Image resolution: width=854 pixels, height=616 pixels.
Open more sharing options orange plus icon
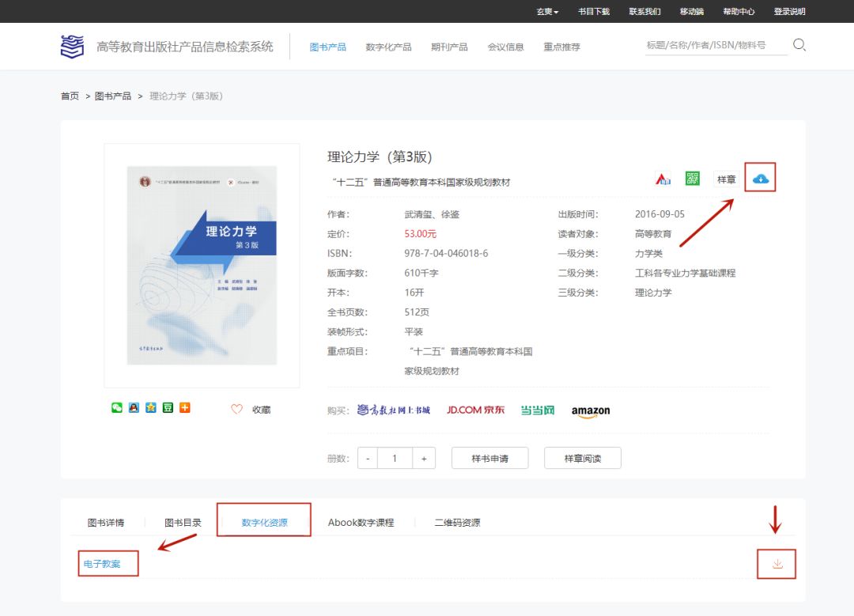pos(185,408)
